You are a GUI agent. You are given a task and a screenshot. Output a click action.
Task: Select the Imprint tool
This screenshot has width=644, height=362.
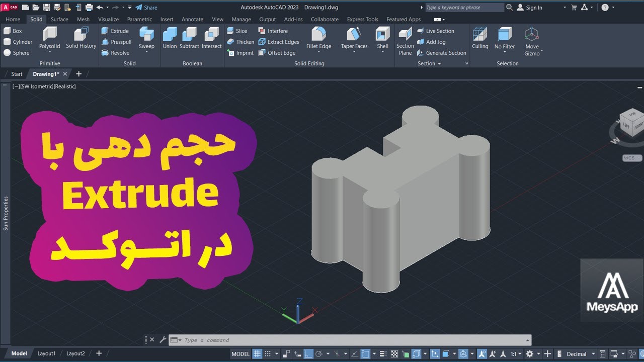(240, 53)
